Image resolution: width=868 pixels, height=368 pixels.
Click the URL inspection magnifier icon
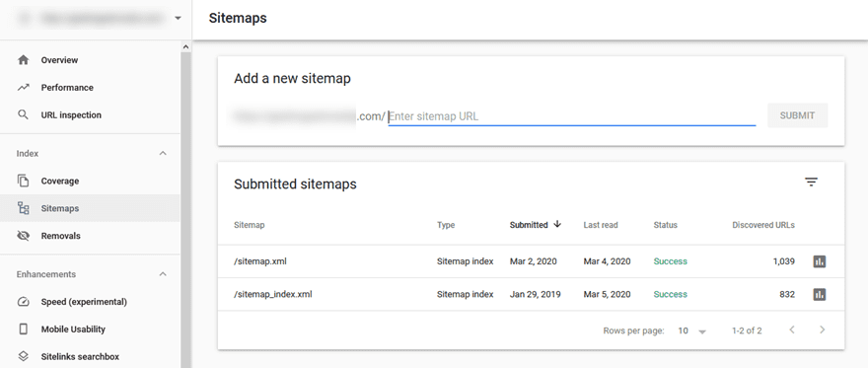tap(24, 114)
